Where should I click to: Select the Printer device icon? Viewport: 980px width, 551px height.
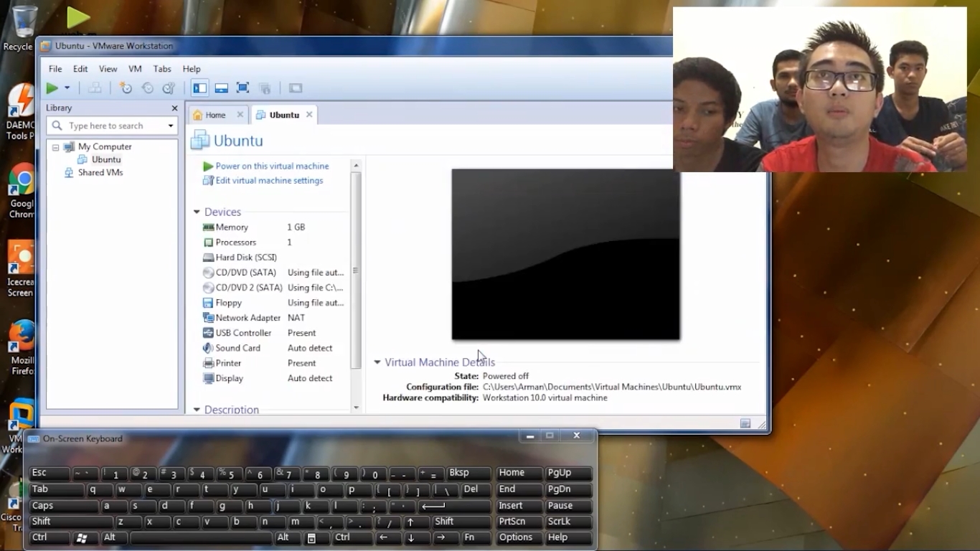208,363
